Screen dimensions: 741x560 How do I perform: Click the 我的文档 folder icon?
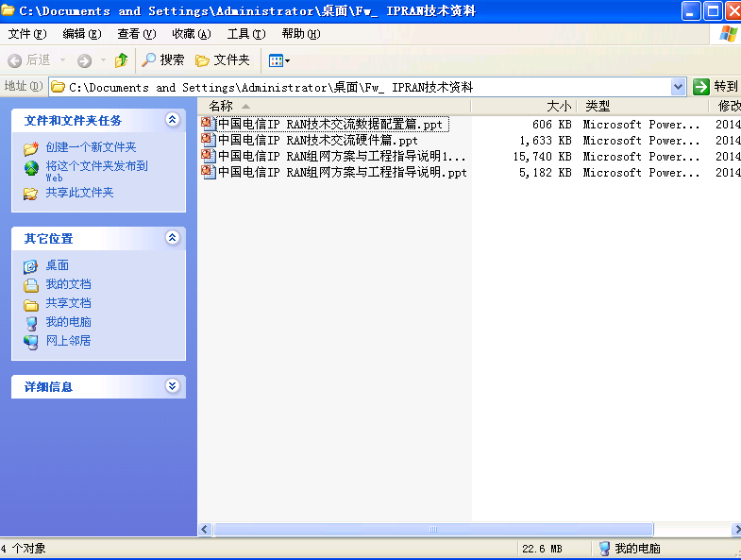pos(31,285)
